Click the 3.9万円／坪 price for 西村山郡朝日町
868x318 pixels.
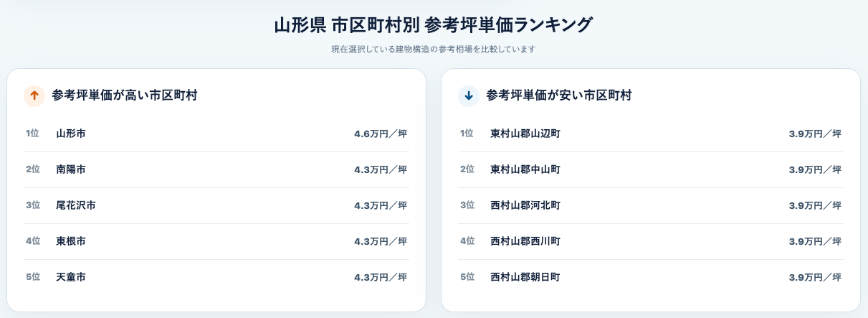tap(815, 277)
